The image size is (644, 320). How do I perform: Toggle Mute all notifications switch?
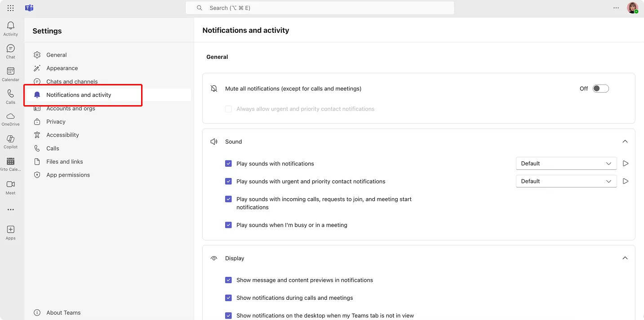click(x=600, y=88)
